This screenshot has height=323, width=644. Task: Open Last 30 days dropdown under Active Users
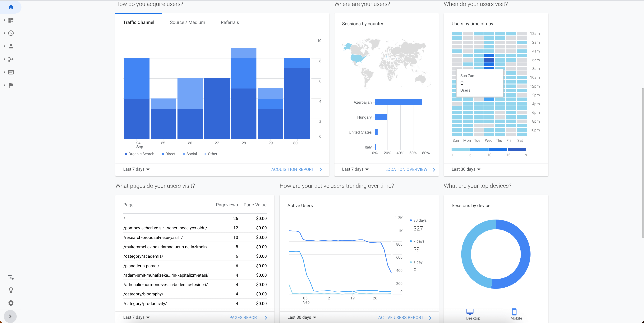(301, 317)
